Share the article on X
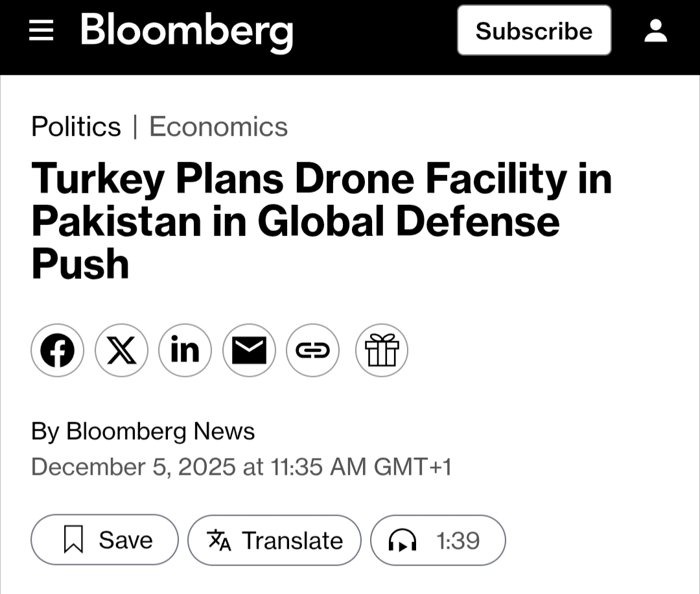This screenshot has width=700, height=594. coord(121,351)
